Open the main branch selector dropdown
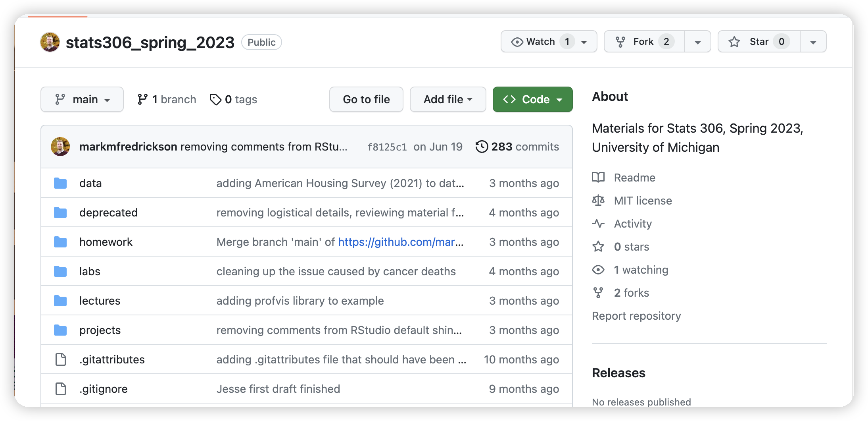This screenshot has height=421, width=868. [x=82, y=99]
